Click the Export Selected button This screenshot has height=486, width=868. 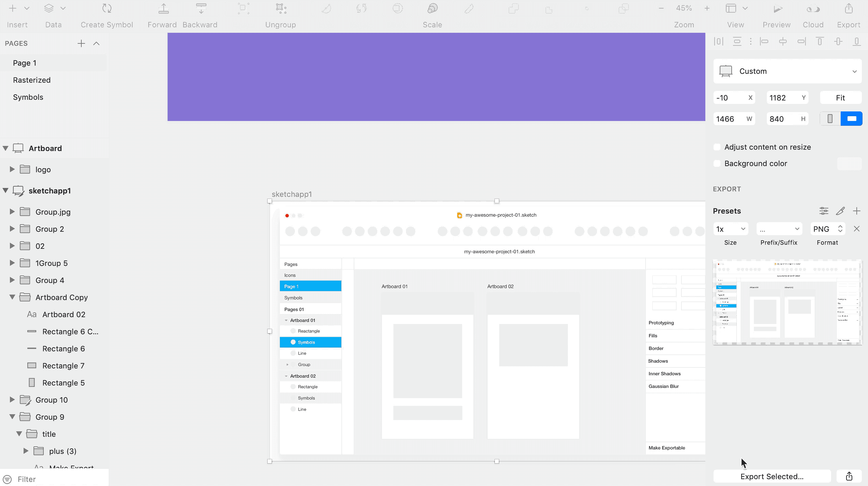tap(772, 476)
